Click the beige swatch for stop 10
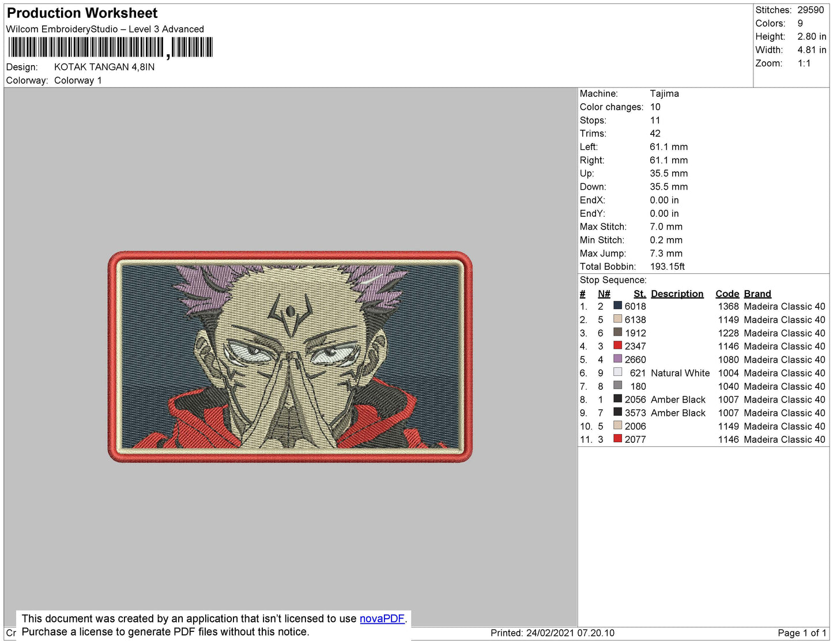The width and height of the screenshot is (833, 644). 617,425
